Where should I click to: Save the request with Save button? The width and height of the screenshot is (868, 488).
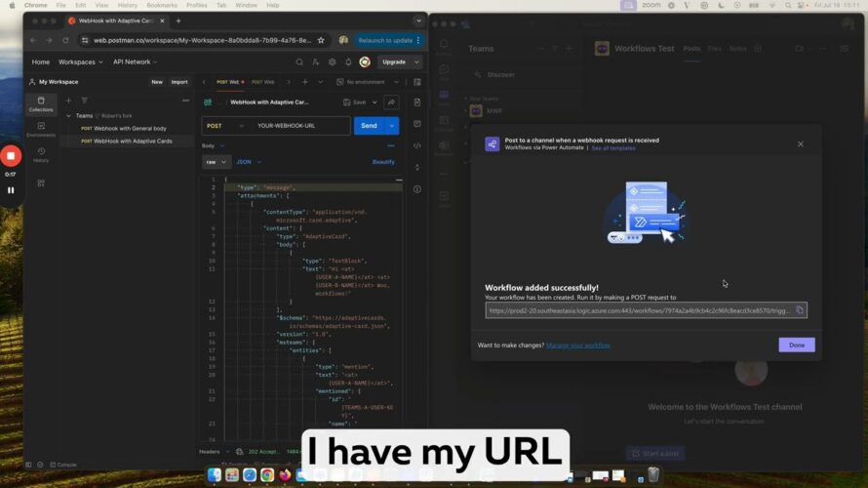pos(355,102)
